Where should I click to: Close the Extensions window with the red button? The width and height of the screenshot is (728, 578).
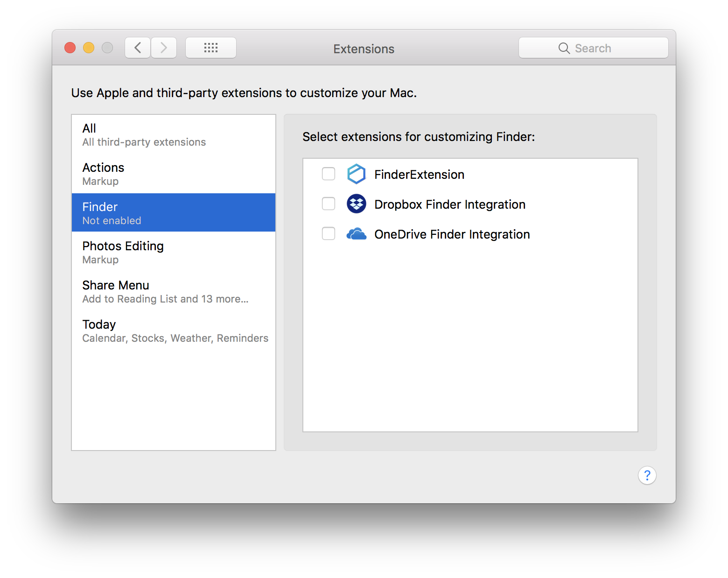(70, 48)
